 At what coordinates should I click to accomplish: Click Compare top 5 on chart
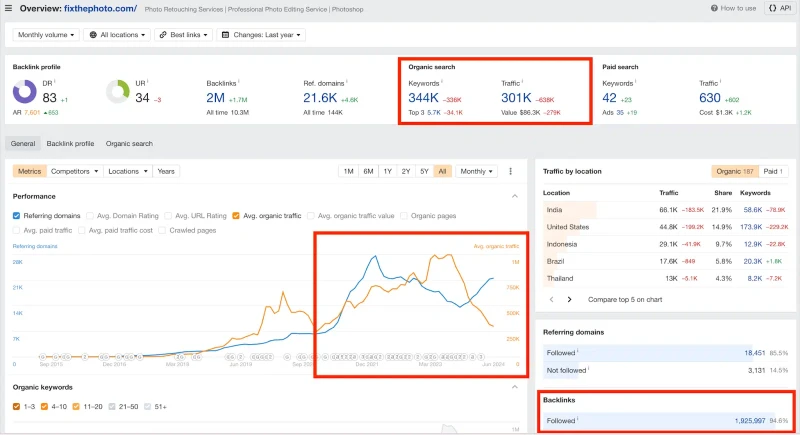point(625,299)
